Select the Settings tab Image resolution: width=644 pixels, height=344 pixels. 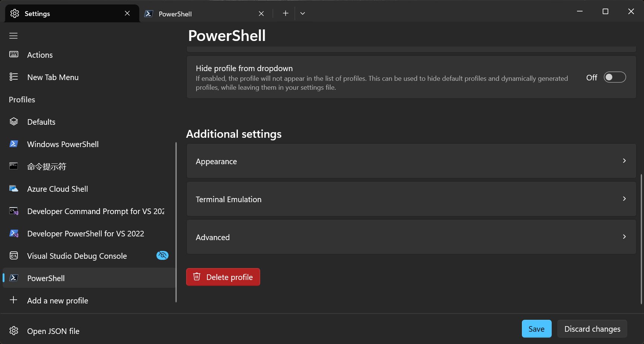[x=72, y=13]
